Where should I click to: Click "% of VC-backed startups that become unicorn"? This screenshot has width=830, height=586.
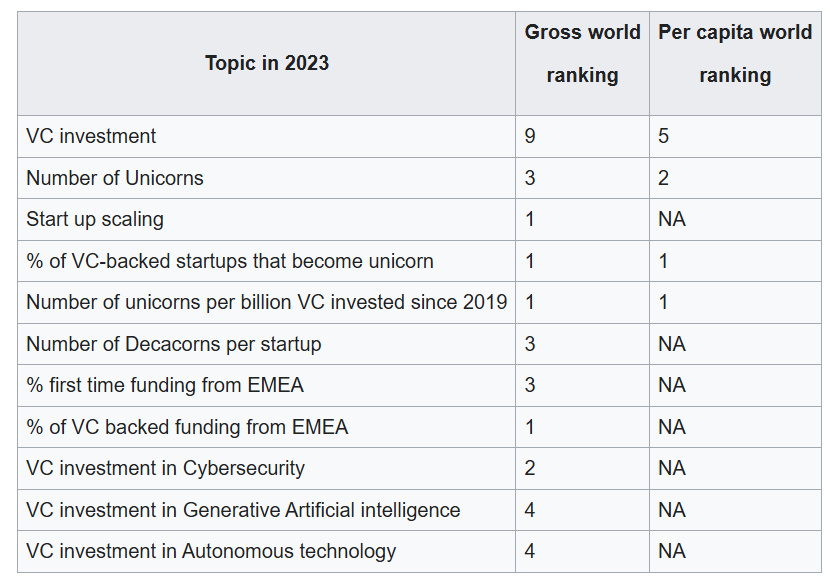(230, 261)
